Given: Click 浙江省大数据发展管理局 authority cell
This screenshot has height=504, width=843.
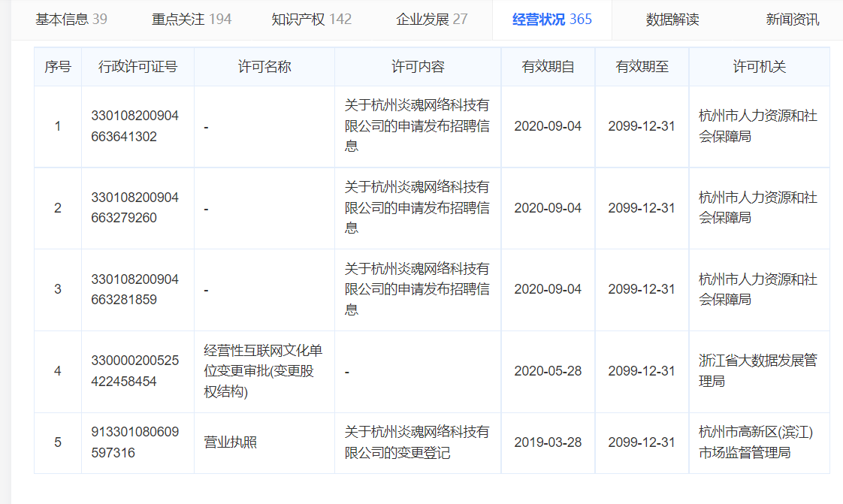Looking at the screenshot, I should coord(758,371).
